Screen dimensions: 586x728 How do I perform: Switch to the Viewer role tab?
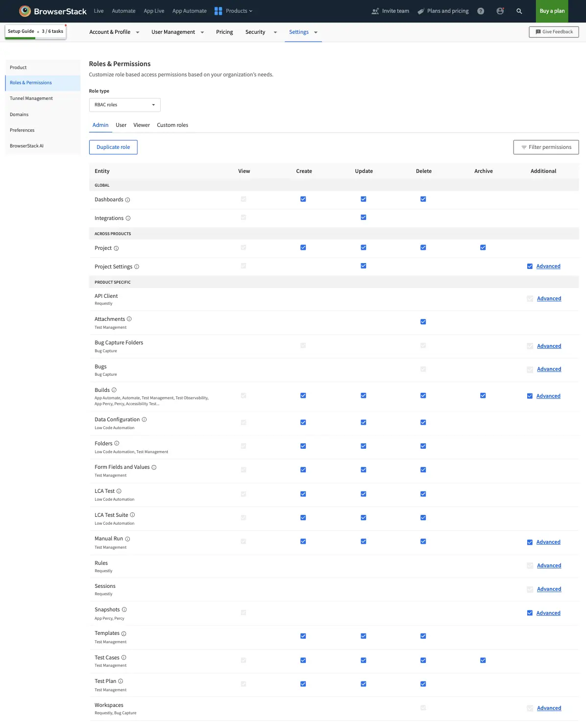tap(142, 125)
